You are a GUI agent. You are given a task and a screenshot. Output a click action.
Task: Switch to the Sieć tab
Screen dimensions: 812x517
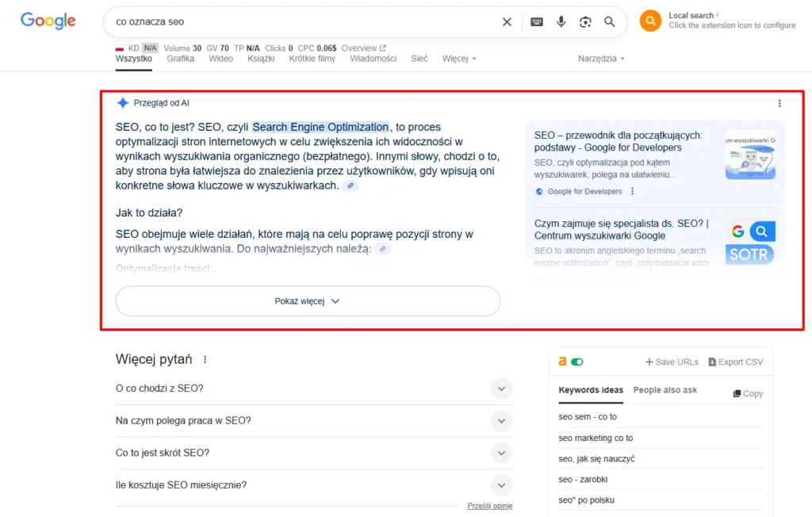[x=419, y=59]
